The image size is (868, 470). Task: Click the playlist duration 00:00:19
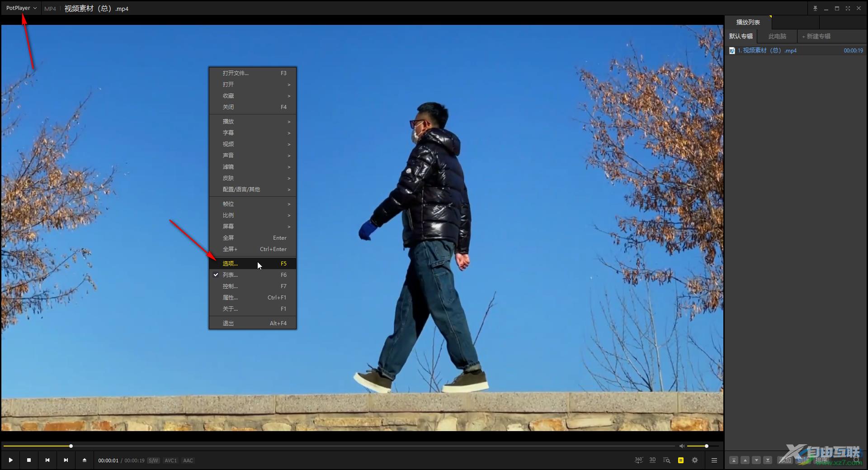tap(853, 51)
